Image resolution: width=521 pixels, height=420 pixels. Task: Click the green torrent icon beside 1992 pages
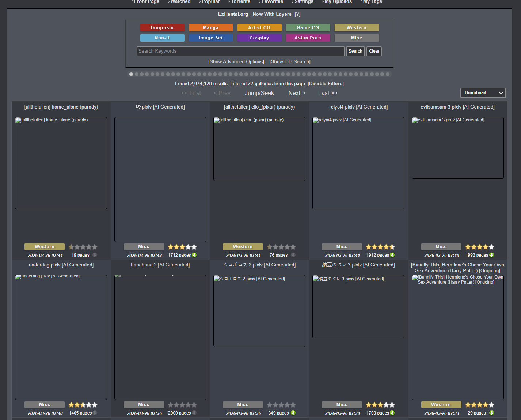coord(492,255)
